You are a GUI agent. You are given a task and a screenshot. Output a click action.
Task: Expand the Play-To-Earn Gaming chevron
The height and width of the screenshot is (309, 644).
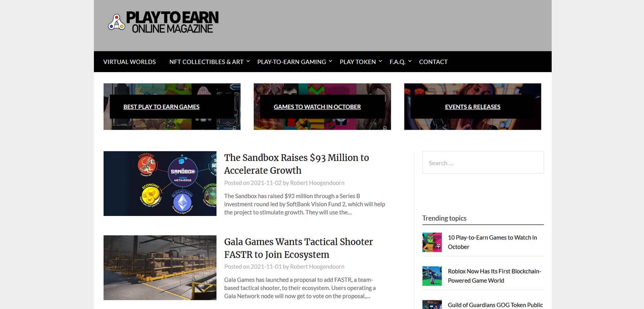330,61
